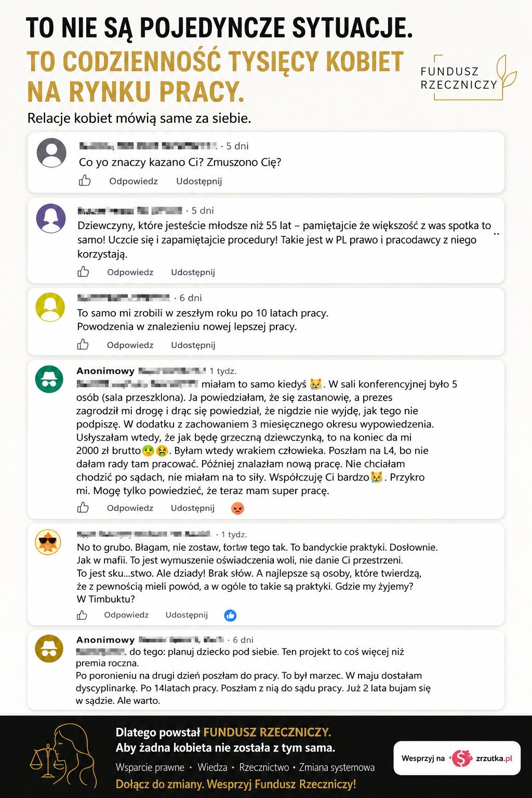The image size is (532, 798).
Task: Click Odpowiedz under the 10 latach pracy comment
Action: click(130, 345)
